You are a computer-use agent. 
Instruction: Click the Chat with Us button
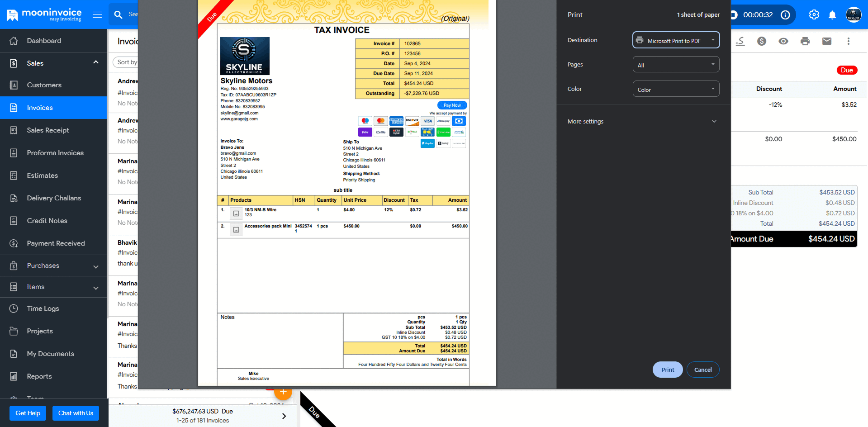(76, 413)
